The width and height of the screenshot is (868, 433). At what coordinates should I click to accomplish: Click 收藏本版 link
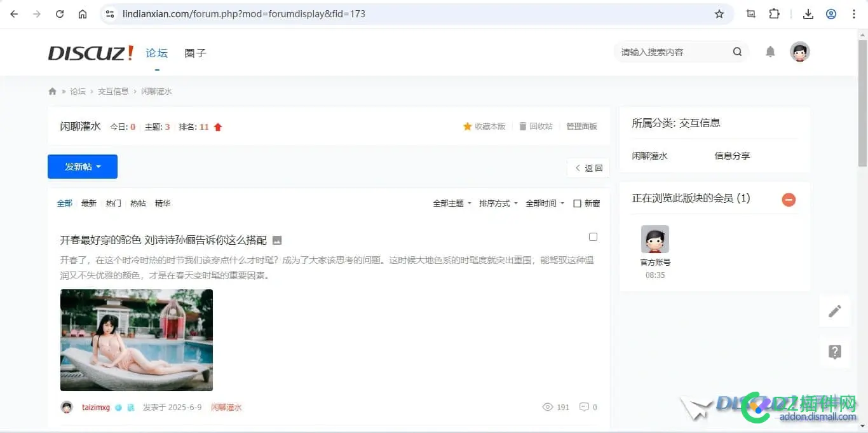point(484,127)
